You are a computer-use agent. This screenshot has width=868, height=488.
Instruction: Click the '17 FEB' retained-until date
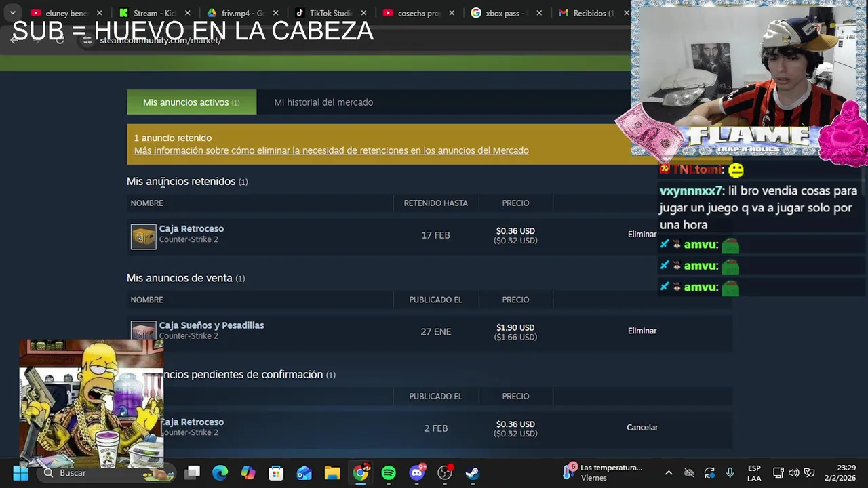[x=435, y=235]
